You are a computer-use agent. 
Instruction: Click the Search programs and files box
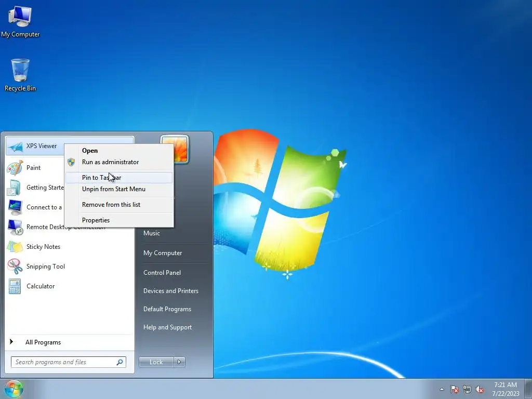(68, 362)
